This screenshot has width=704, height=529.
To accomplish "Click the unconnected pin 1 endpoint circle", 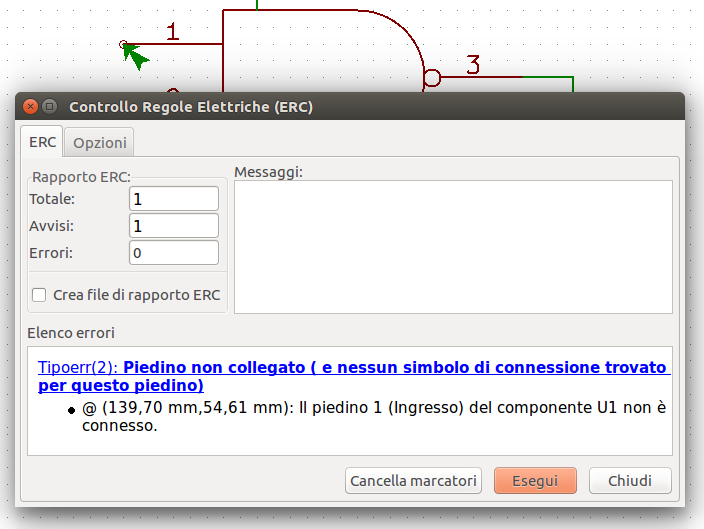I will tap(123, 44).
